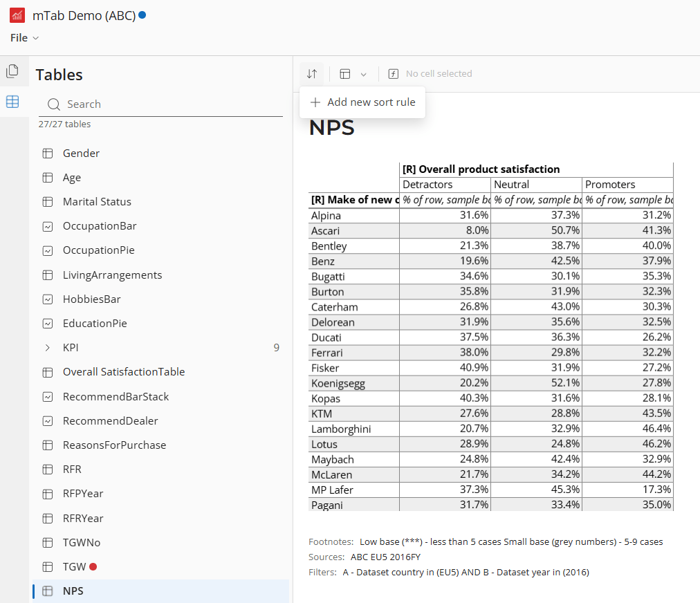Viewport: 700px width, 603px height.
Task: Open the RecommendBarStack chart
Action: (x=116, y=397)
